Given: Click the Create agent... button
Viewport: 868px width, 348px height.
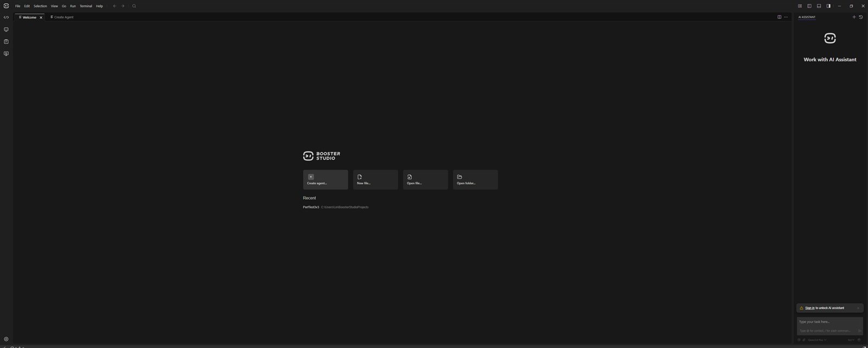Looking at the screenshot, I should pos(325,180).
